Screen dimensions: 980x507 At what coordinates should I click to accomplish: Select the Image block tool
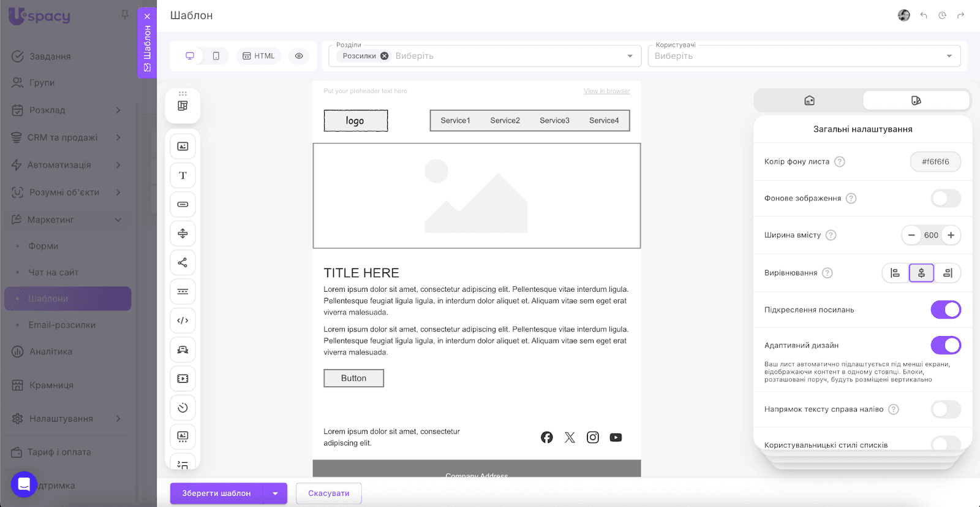click(x=183, y=147)
